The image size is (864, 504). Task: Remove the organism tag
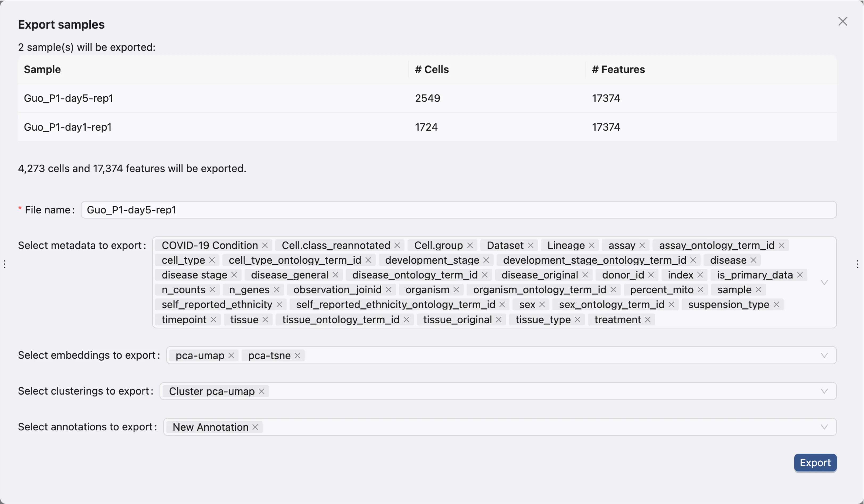pyautogui.click(x=456, y=290)
